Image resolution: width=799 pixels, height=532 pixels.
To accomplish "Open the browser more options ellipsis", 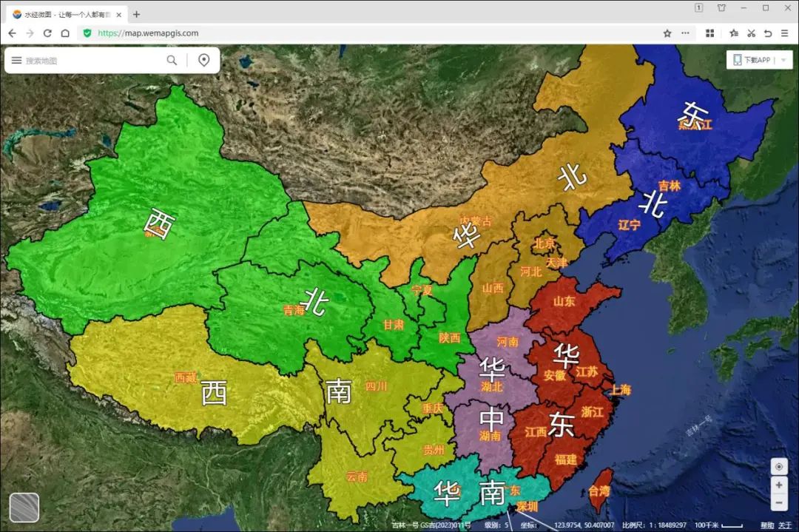I will click(685, 33).
